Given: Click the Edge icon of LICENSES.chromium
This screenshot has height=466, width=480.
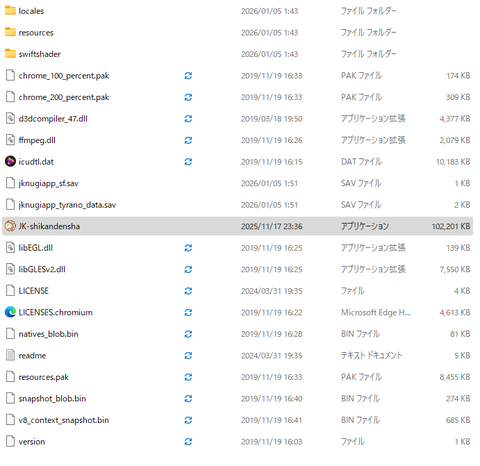Looking at the screenshot, I should point(10,312).
